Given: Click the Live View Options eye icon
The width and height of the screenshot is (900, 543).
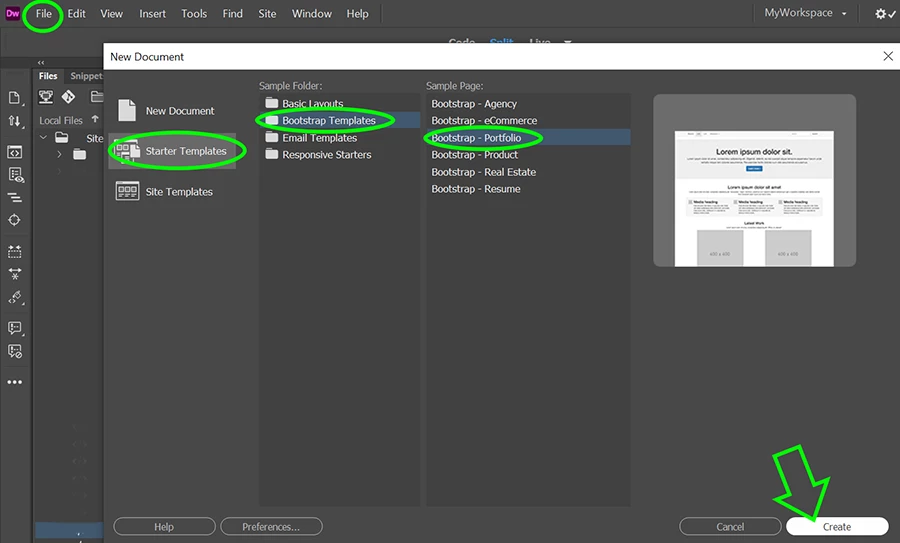Looking at the screenshot, I should 15,175.
